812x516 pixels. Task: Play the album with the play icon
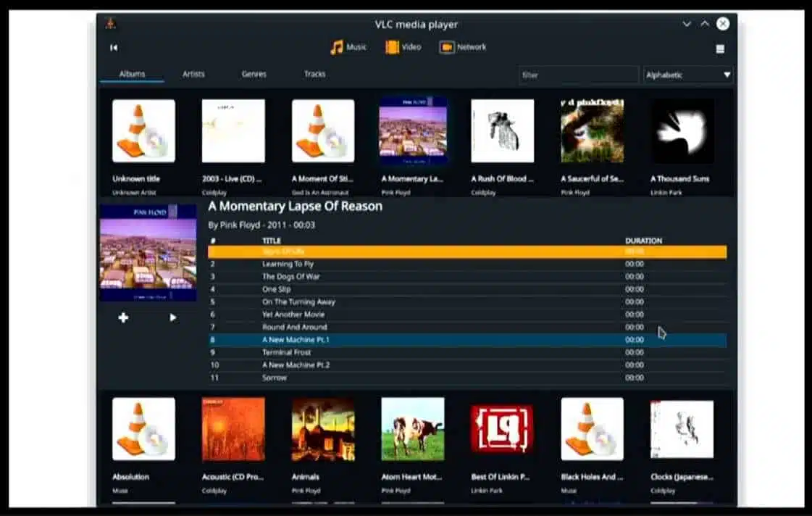click(173, 317)
